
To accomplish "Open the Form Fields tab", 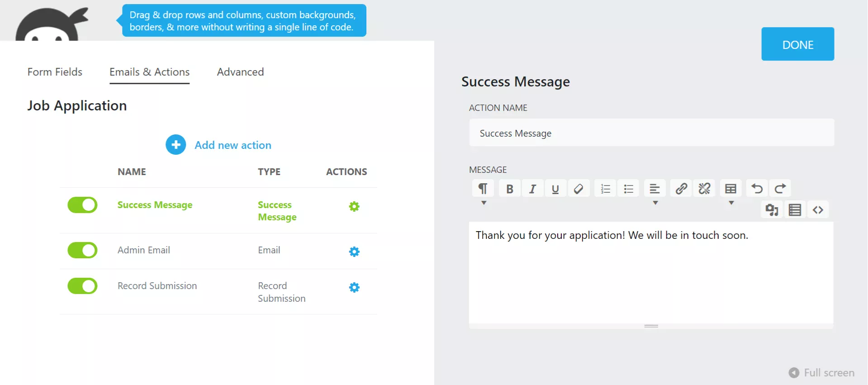I will pyautogui.click(x=55, y=72).
